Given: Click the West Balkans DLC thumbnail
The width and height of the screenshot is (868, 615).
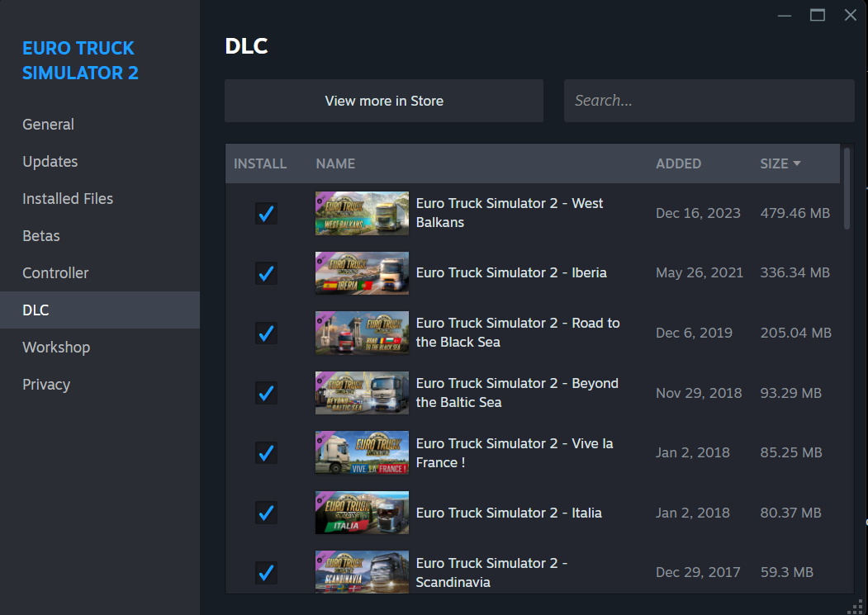Looking at the screenshot, I should [362, 213].
